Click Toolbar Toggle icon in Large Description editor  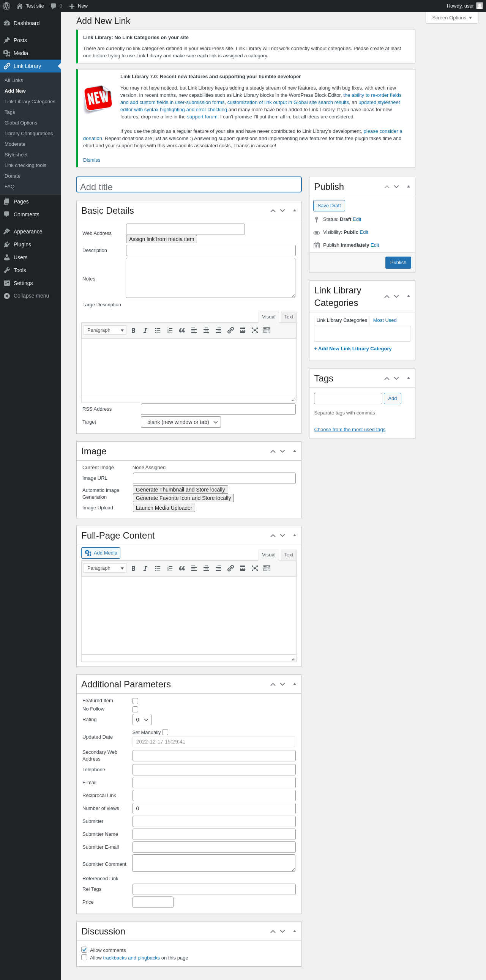click(267, 330)
